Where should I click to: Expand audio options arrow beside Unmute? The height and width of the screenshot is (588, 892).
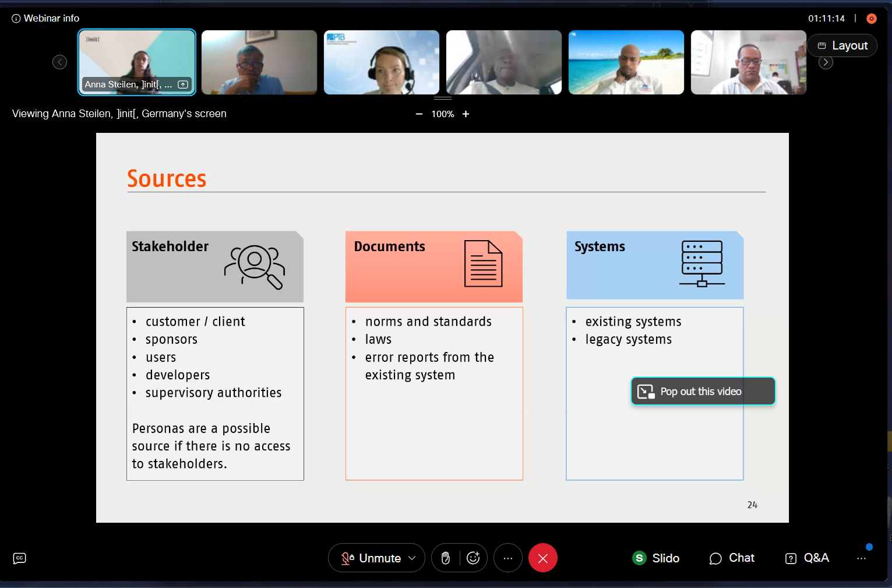click(x=412, y=558)
